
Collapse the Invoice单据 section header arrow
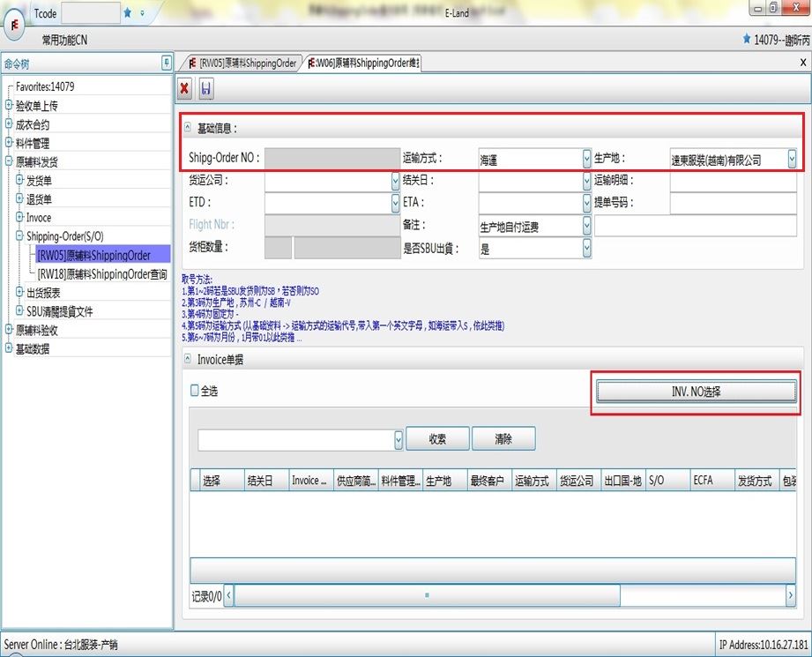click(x=187, y=360)
